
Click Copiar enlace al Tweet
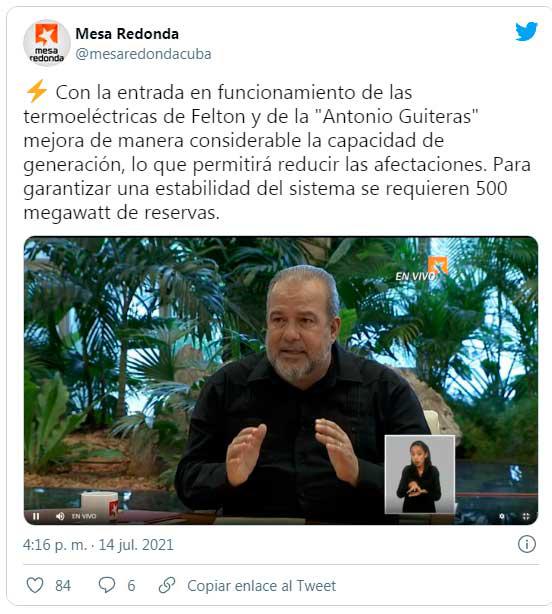tap(262, 586)
